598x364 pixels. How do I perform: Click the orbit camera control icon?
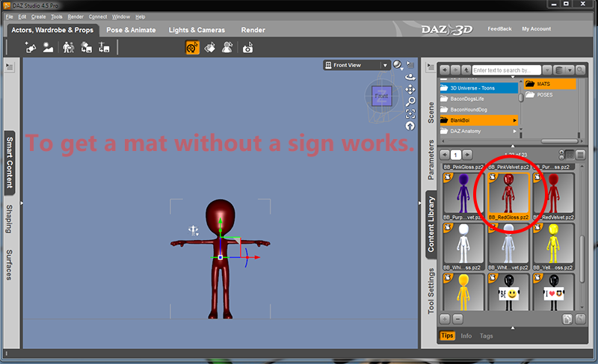click(410, 77)
